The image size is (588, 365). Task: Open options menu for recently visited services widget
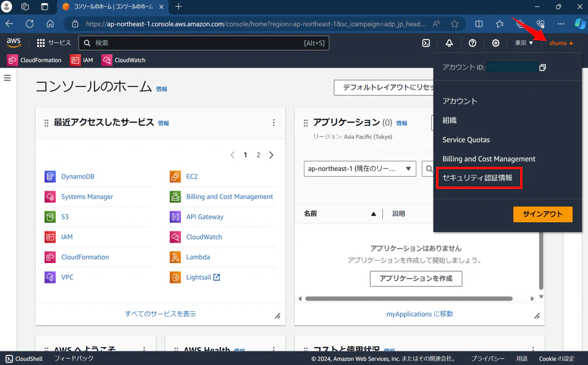(274, 123)
